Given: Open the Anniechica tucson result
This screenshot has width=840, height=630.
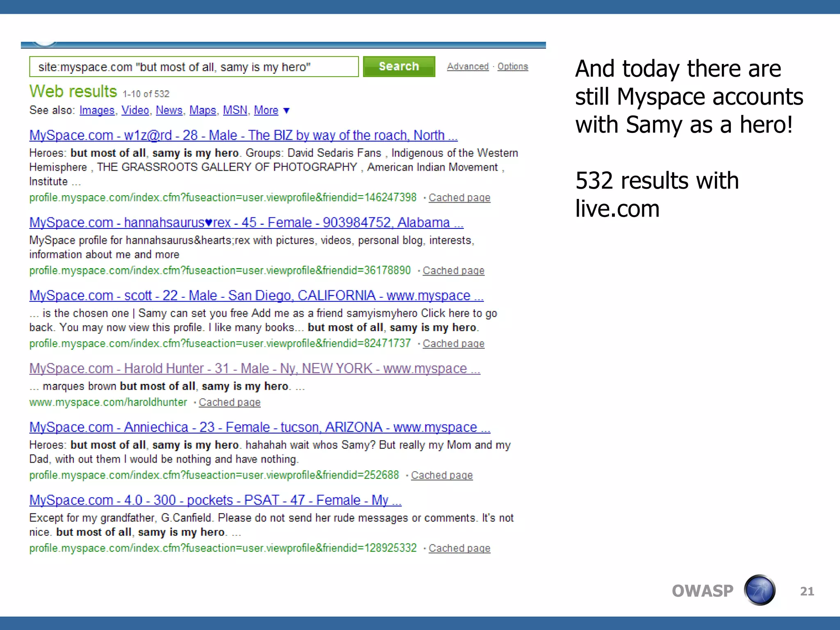Looking at the screenshot, I should coord(260,427).
